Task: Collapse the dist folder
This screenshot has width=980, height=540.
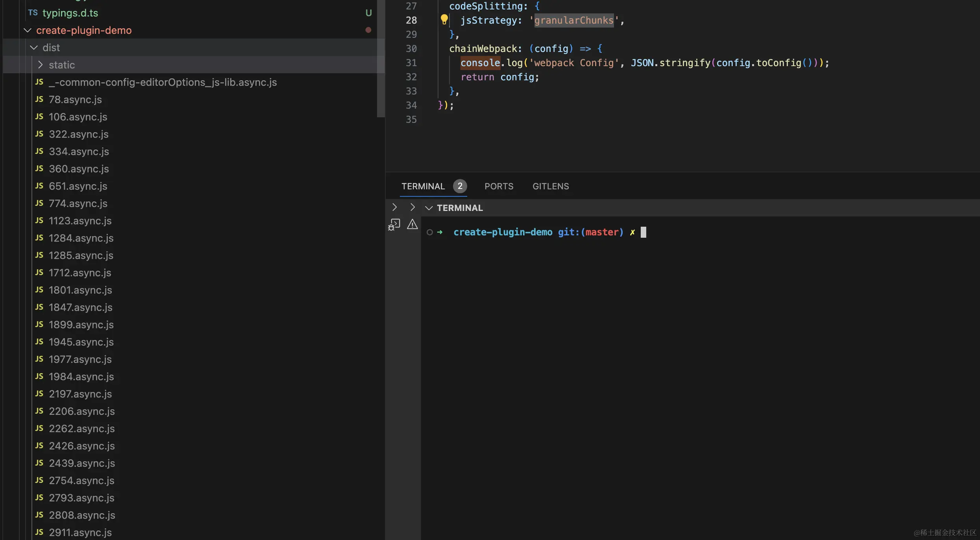Action: 34,48
